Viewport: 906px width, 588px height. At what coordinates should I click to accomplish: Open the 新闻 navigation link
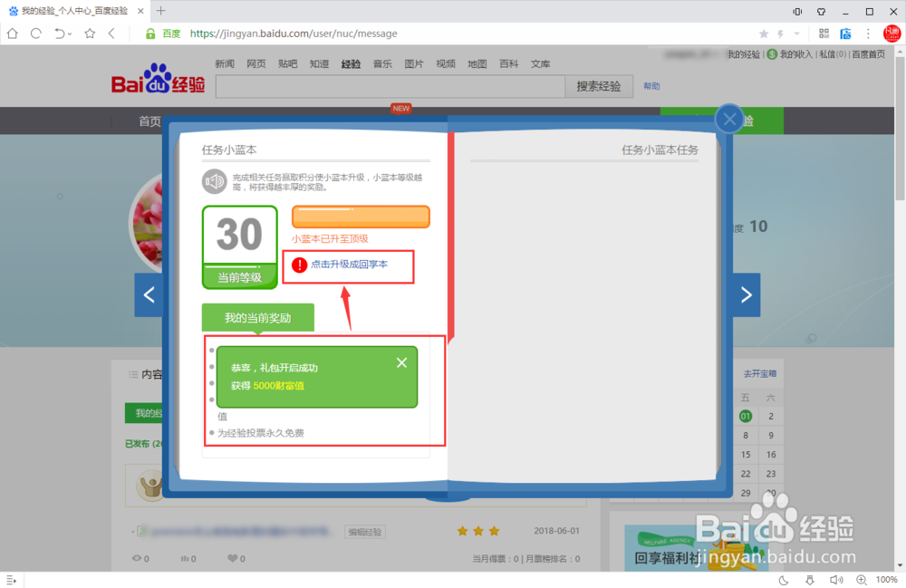coord(225,63)
